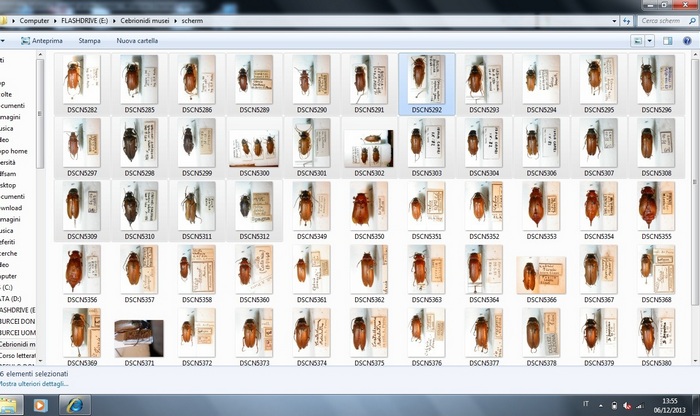The image size is (700, 416).
Task: Click the Windows Explorer taskbar icon
Action: 10,405
